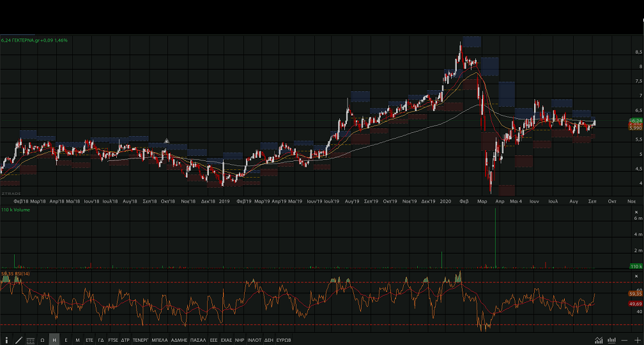Screen dimensions: 644x345
Task: Switch to the Ω timeframe
Action: pos(42,340)
